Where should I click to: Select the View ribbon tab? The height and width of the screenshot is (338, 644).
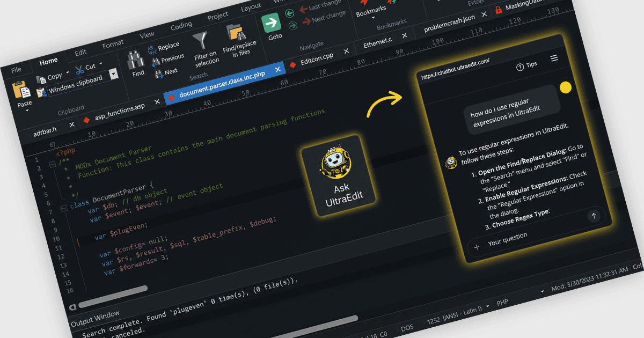click(x=147, y=35)
